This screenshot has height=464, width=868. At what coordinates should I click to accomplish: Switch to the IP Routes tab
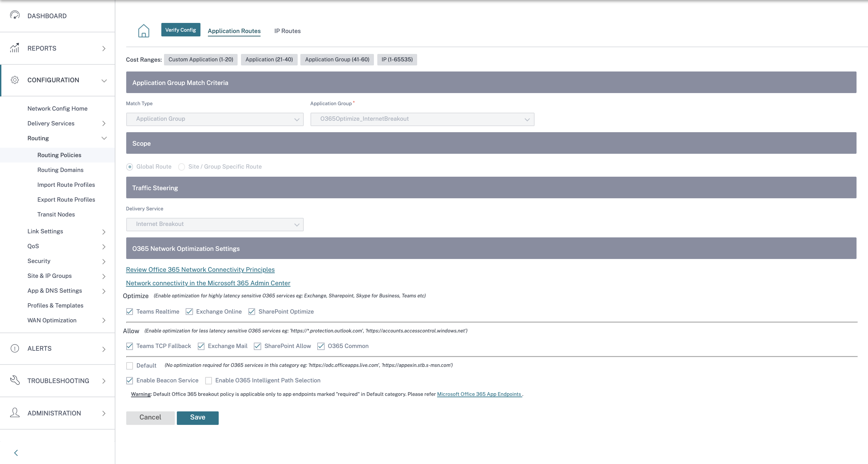[x=288, y=31]
